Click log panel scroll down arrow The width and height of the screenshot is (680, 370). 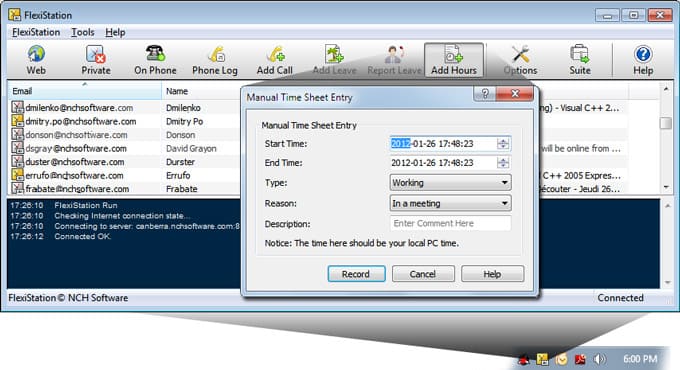[x=667, y=282]
